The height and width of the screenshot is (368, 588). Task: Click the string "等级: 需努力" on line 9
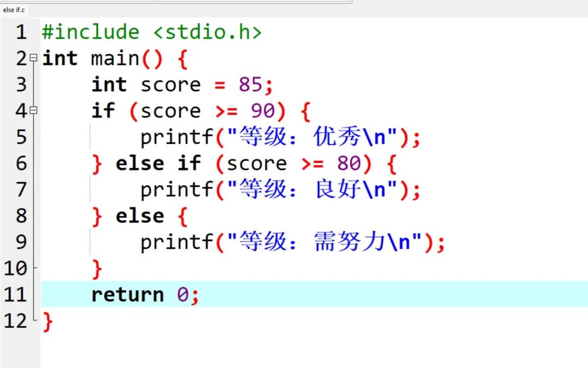click(x=324, y=242)
